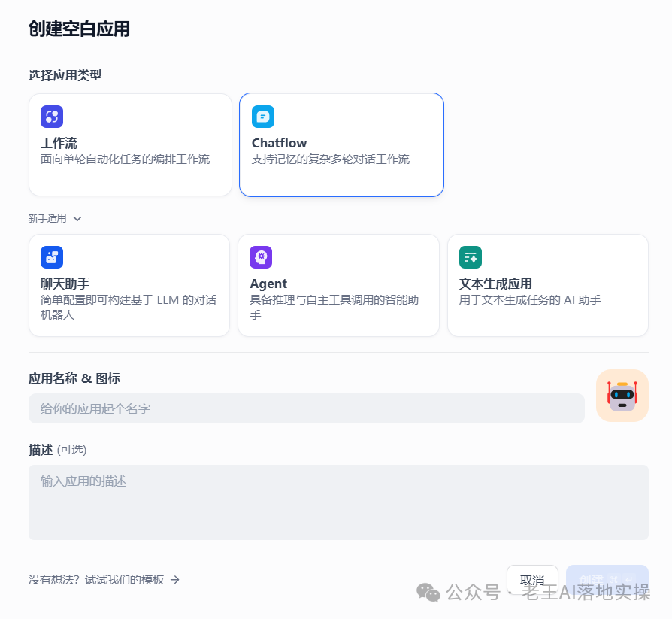This screenshot has width=672, height=619.
Task: Focus the 给你的应用起个名字 name field
Action: click(307, 408)
